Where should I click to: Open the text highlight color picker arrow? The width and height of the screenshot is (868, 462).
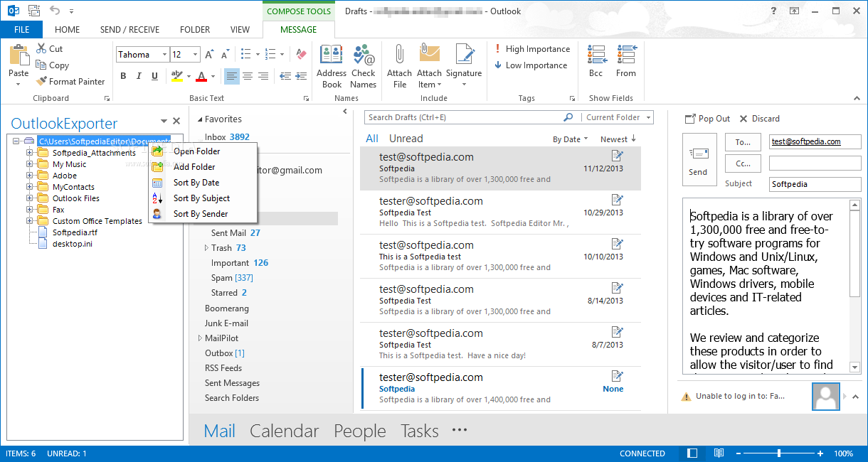[x=189, y=76]
